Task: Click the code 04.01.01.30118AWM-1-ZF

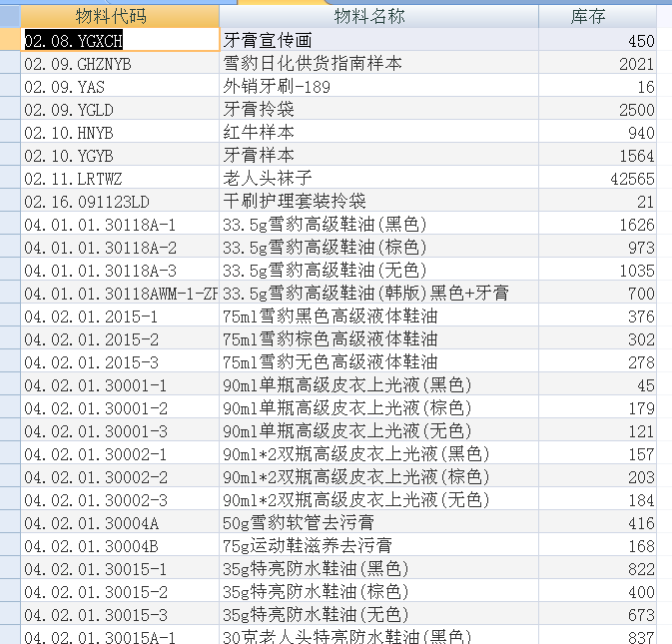Action: [x=120, y=294]
